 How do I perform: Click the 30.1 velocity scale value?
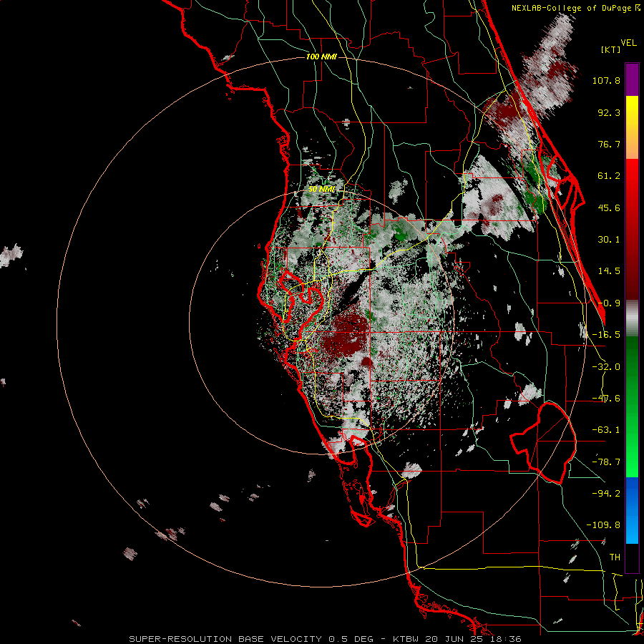point(609,240)
